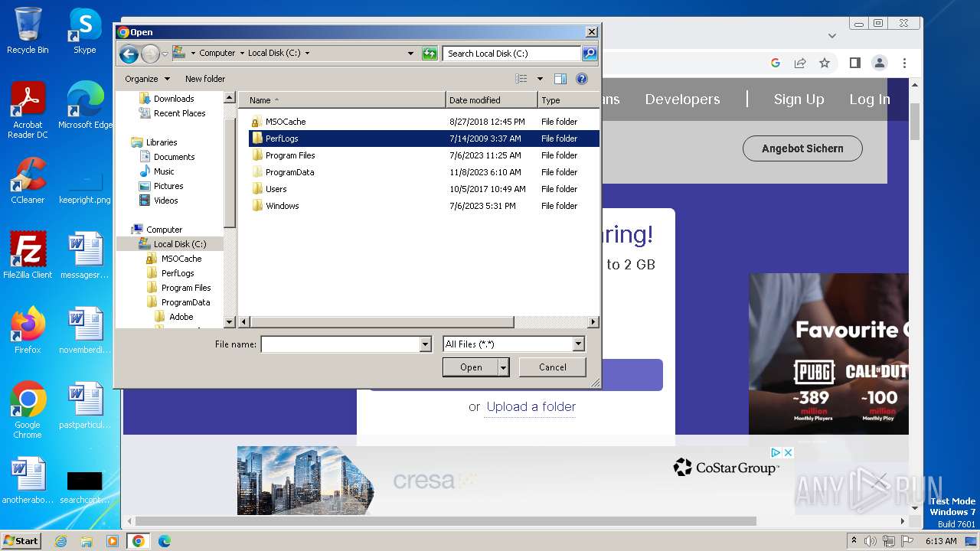The image size is (980, 551).
Task: Click Microsoft Edge taskbar icon
Action: pos(165,541)
